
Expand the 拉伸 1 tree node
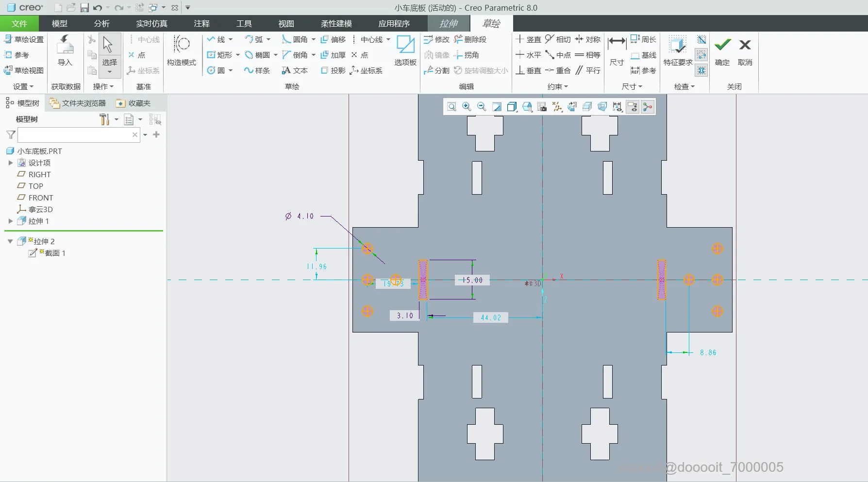[x=11, y=221]
